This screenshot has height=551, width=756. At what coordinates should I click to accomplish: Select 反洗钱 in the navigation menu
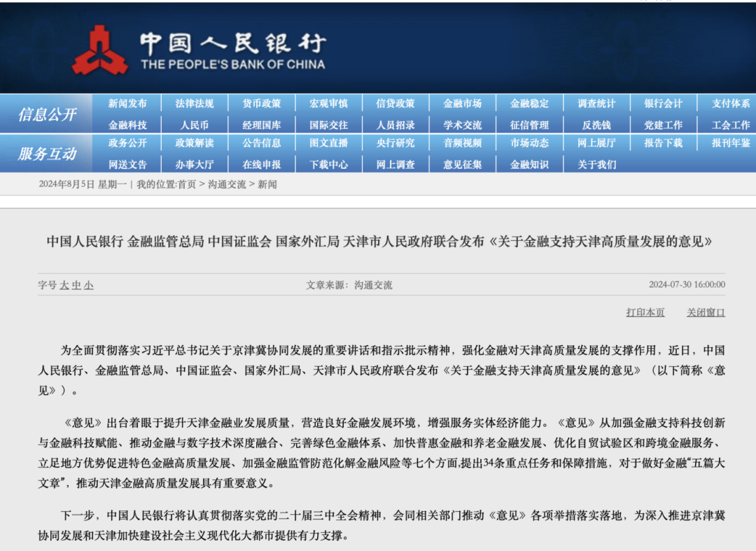point(596,125)
